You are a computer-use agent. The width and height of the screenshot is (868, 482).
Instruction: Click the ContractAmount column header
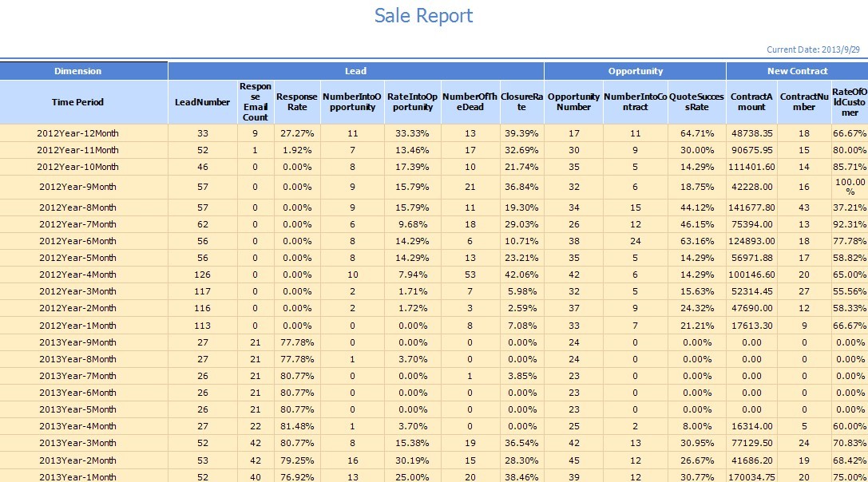751,102
